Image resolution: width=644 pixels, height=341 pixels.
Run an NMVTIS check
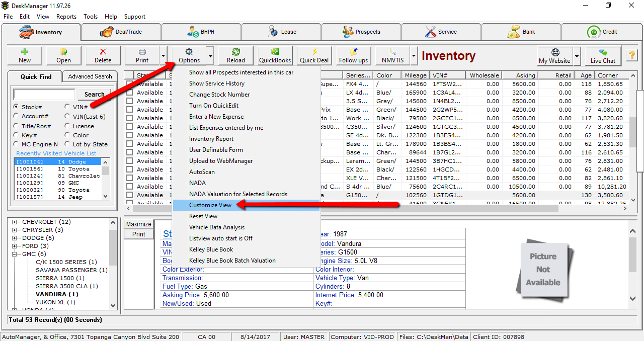coord(393,55)
